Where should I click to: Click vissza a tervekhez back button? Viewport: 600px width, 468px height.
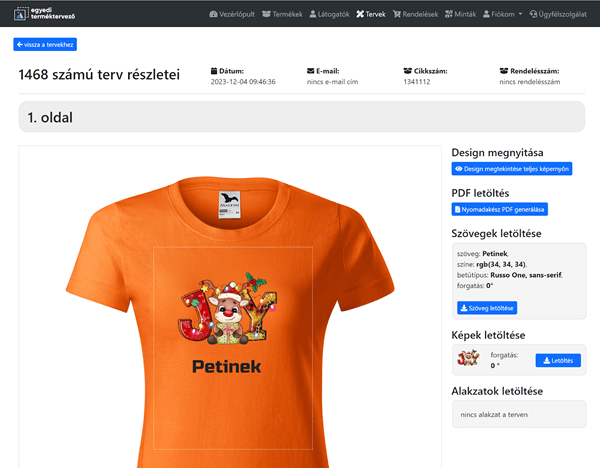45,44
